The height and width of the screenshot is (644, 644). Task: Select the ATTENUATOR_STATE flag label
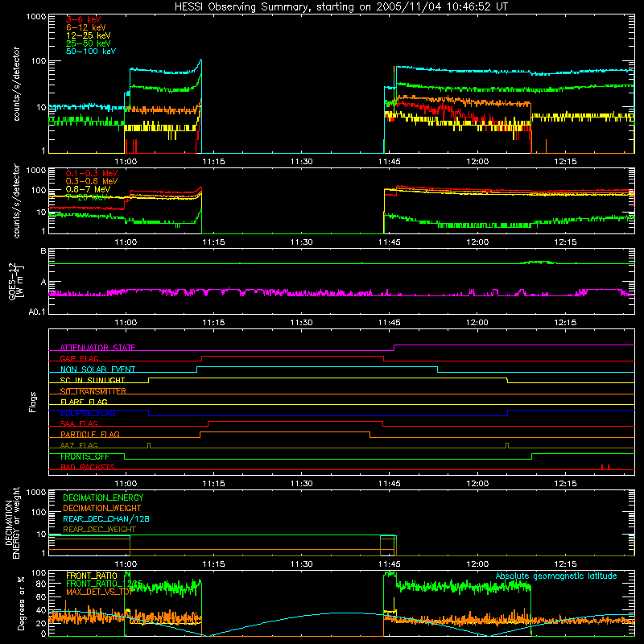click(x=97, y=348)
